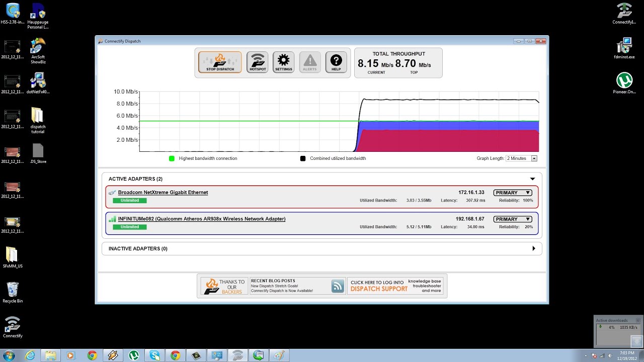Open Connectify desktop shortcut at top right
The width and height of the screenshot is (644, 362).
click(x=624, y=14)
